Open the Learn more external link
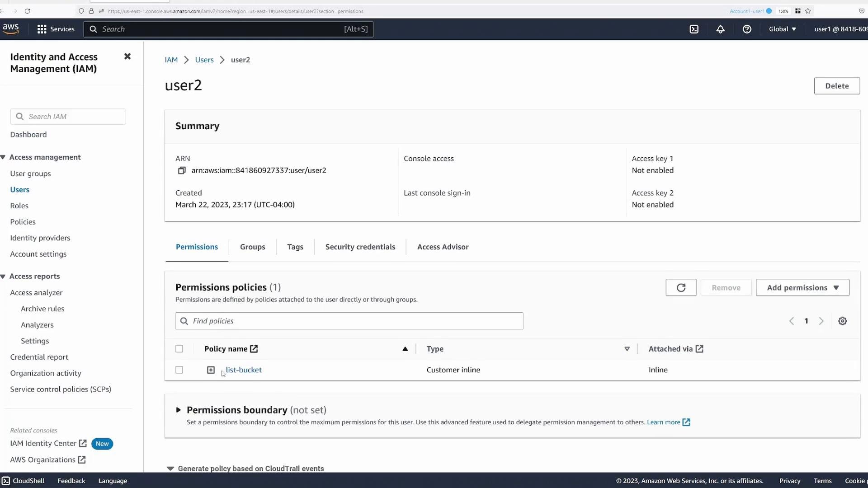The height and width of the screenshot is (488, 868). click(x=668, y=422)
